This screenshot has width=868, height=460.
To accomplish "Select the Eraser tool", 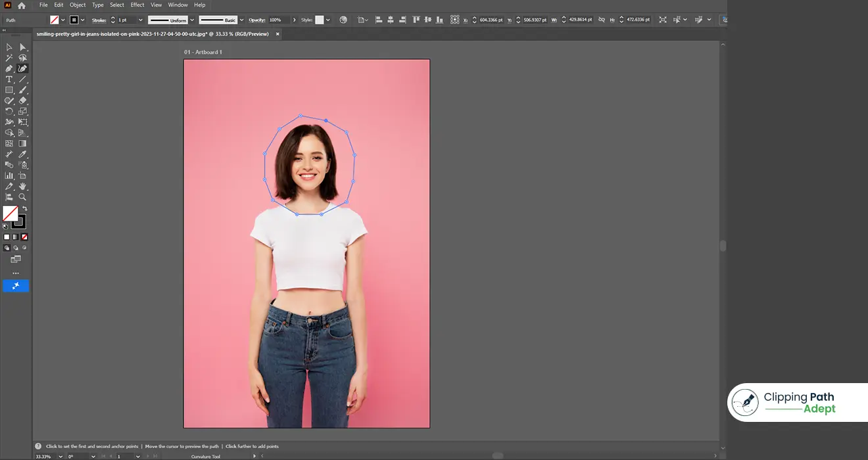I will coord(22,101).
